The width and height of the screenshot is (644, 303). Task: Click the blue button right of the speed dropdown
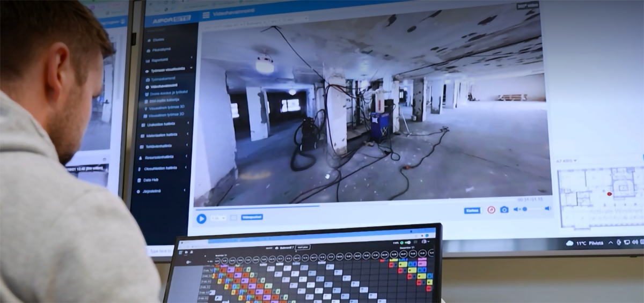coord(252,217)
